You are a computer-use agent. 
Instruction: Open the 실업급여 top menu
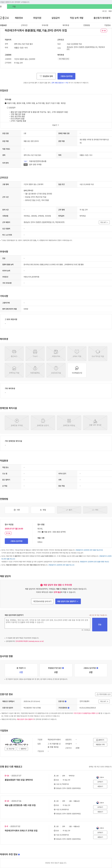(x=56, y=18)
